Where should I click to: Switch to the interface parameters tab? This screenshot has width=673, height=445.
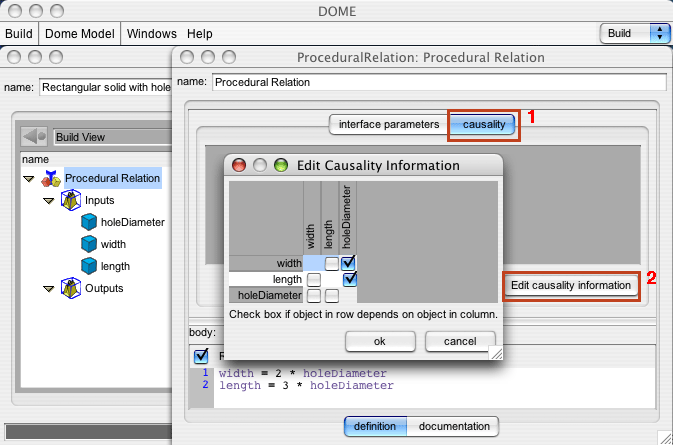(x=389, y=124)
